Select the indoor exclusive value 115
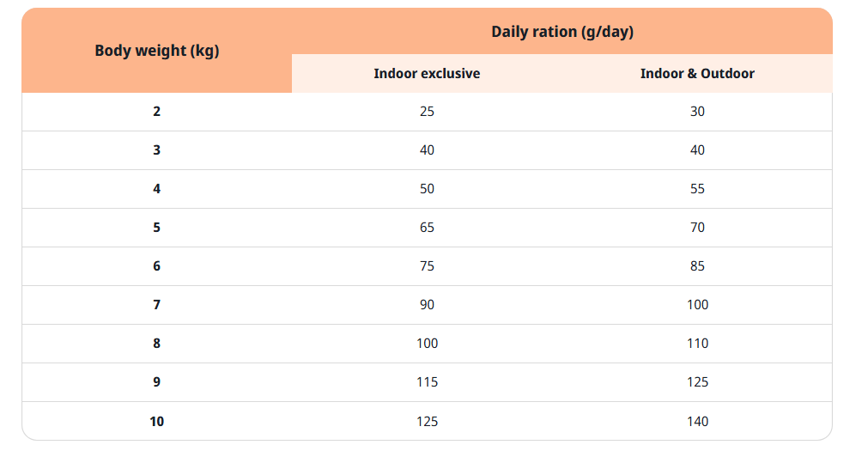 pos(427,382)
